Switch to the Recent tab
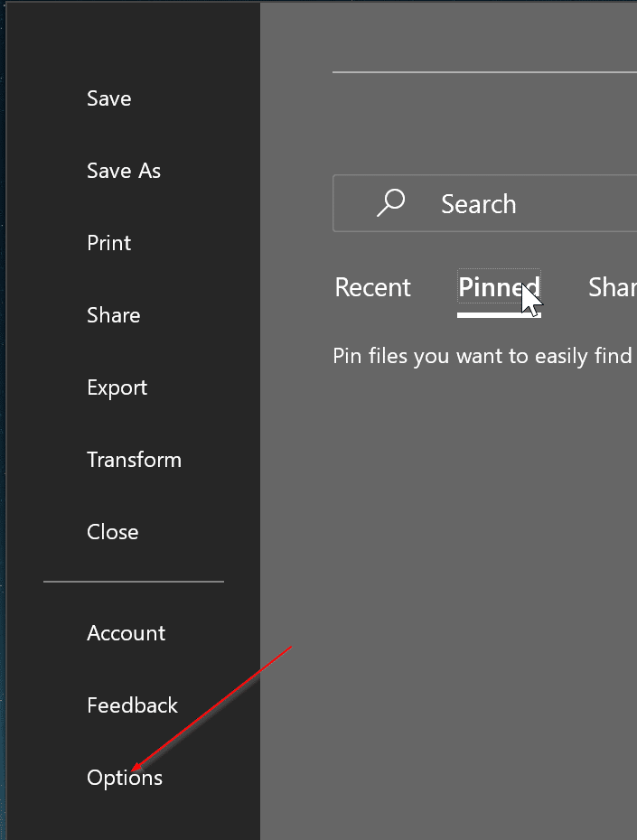637x840 pixels. pos(372,286)
